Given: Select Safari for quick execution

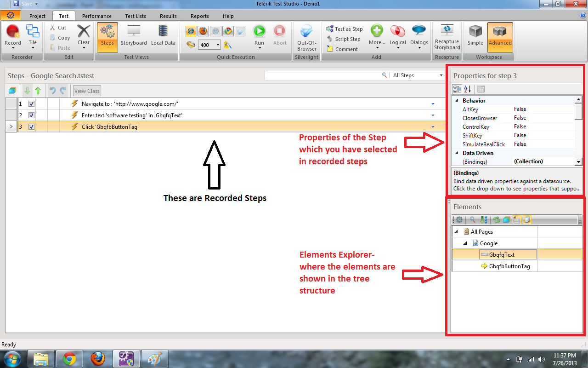Looking at the screenshot, I should click(x=215, y=31).
